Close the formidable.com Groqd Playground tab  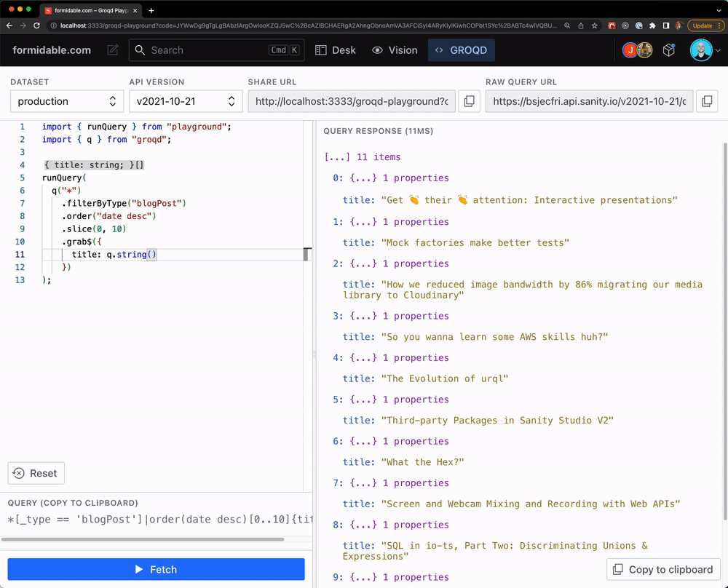click(135, 10)
